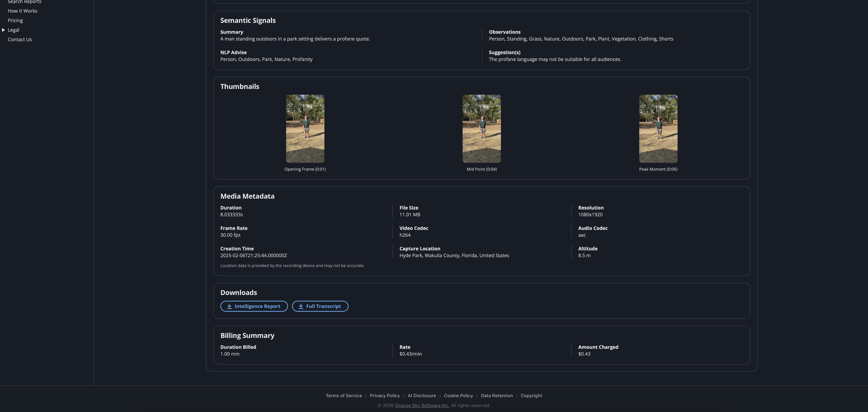Select Pricing in the sidebar
The width and height of the screenshot is (868, 412).
click(x=15, y=20)
